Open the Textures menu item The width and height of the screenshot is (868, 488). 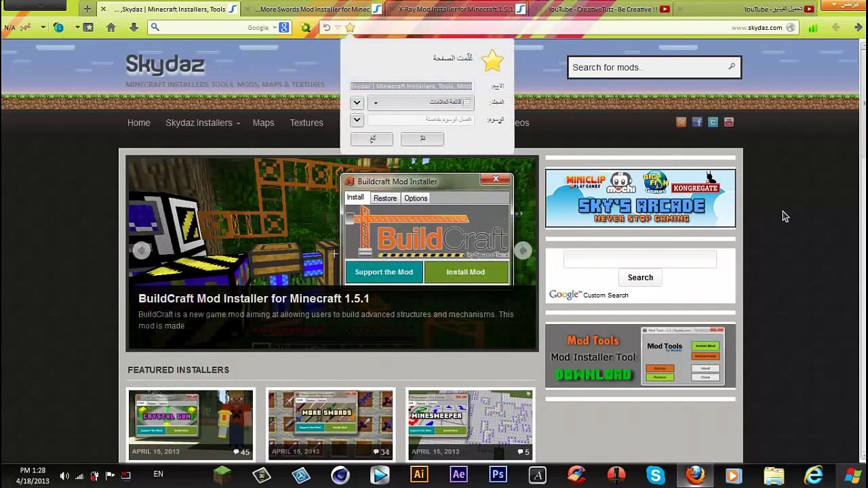307,123
